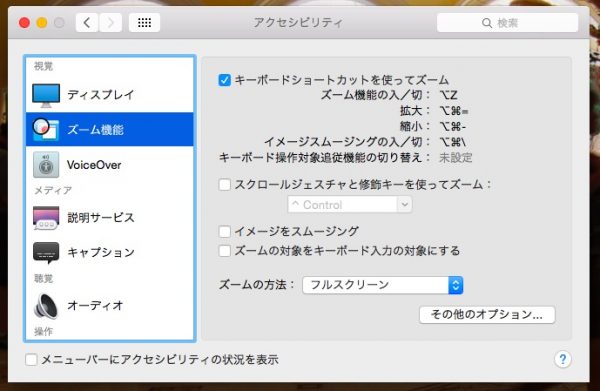Select VoiceOver in the sidebar list
This screenshot has height=391, width=600.
110,165
